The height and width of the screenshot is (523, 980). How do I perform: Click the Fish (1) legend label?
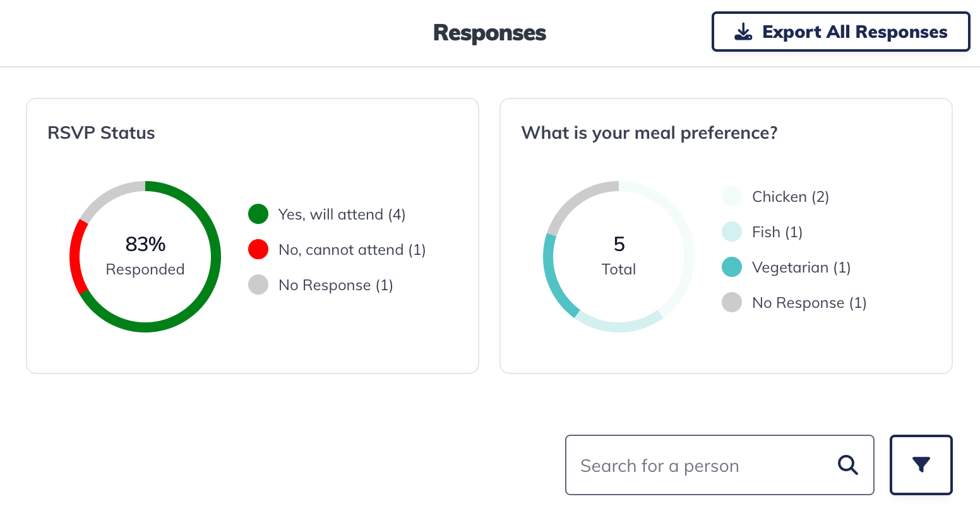(777, 232)
